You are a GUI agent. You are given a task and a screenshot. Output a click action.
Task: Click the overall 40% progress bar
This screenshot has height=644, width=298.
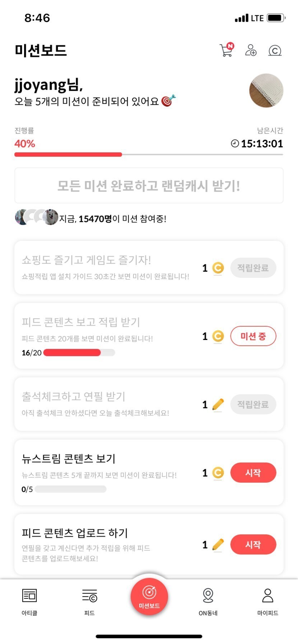(x=149, y=155)
